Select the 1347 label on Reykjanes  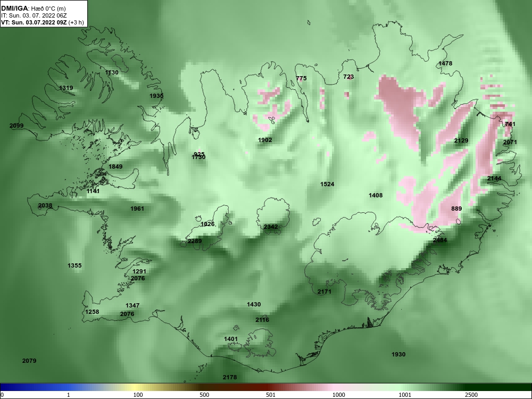(132, 306)
